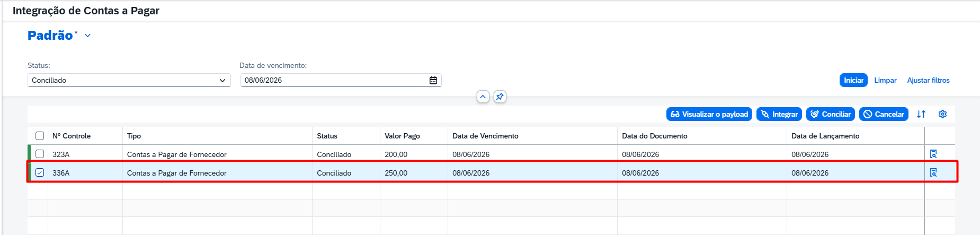Uncheck the box for row 336A
The image size is (980, 235).
40,172
